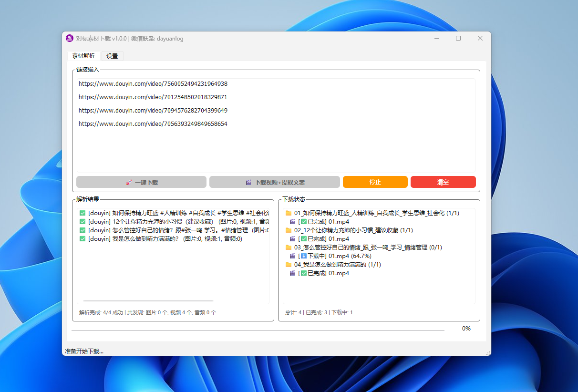This screenshot has width=578, height=392.
Task: Click green check beside 我是怎么做到精力满满的 result
Action: click(83, 239)
